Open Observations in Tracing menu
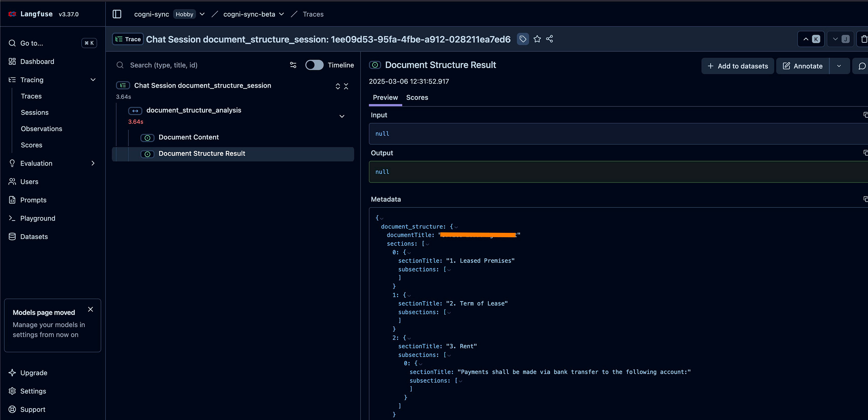 pos(42,129)
